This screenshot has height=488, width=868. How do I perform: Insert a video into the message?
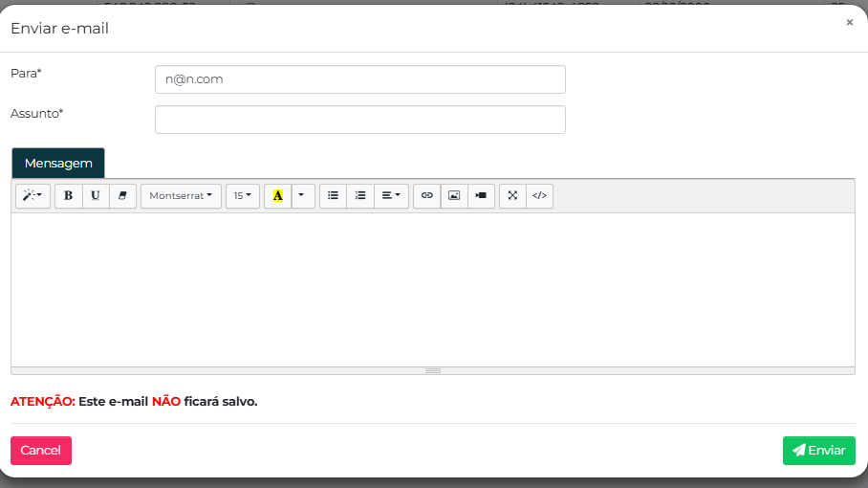481,195
